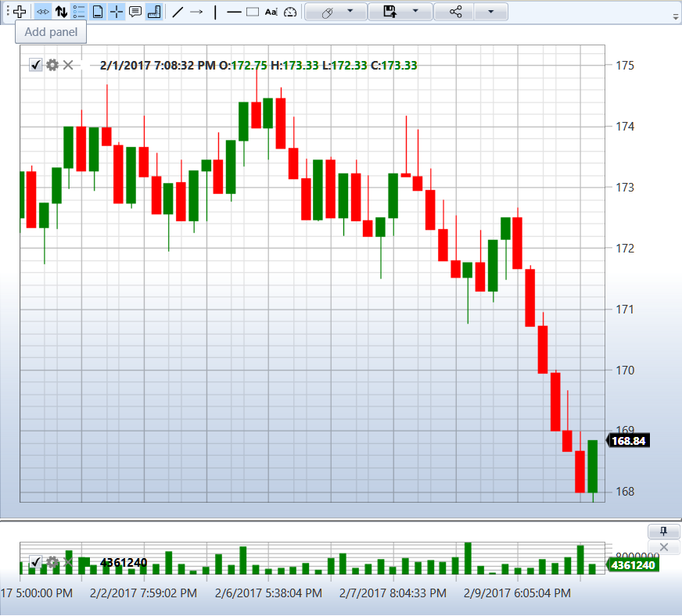Image resolution: width=682 pixels, height=616 pixels.
Task: Toggle the crosshair cursor tool
Action: tap(116, 12)
